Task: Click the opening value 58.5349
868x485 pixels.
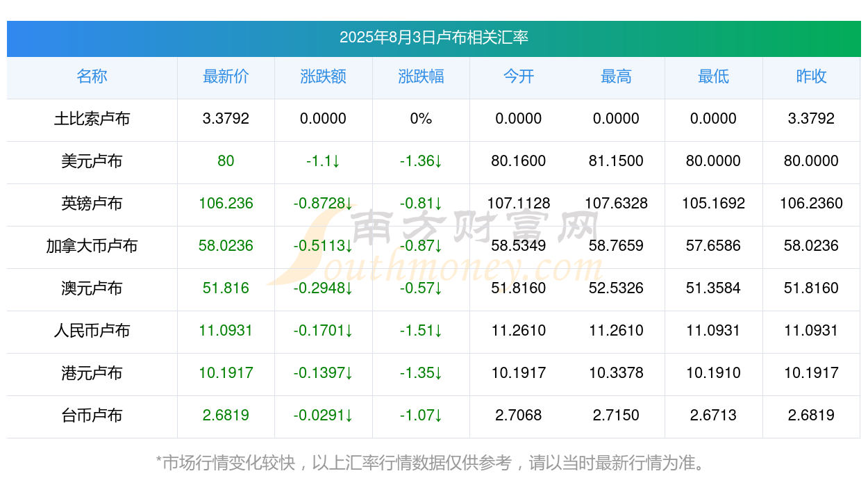Action: [519, 246]
